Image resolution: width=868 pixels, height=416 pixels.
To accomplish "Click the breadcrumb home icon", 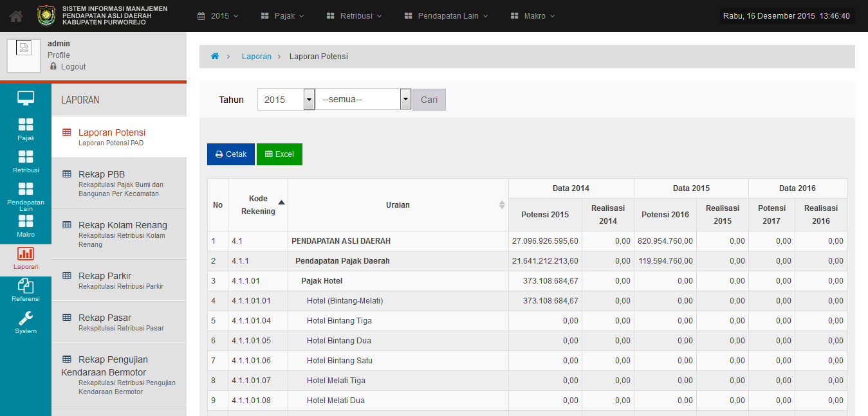I will tap(215, 57).
